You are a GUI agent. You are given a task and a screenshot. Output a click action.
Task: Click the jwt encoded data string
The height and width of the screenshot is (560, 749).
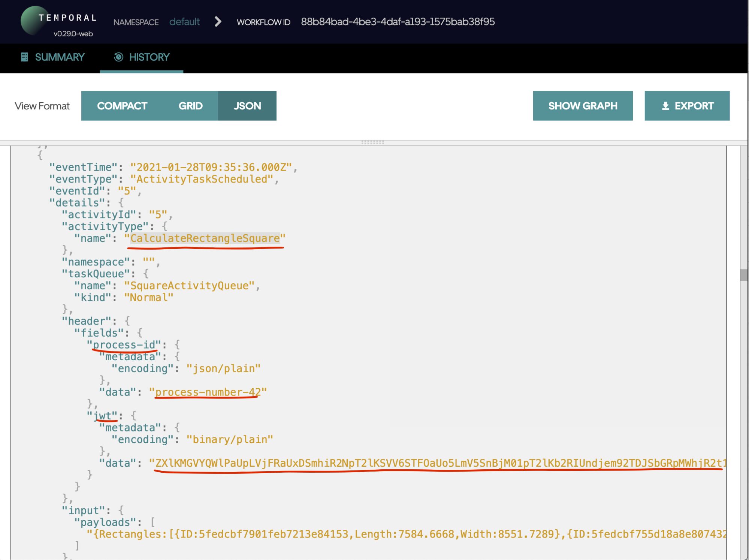[x=438, y=463]
